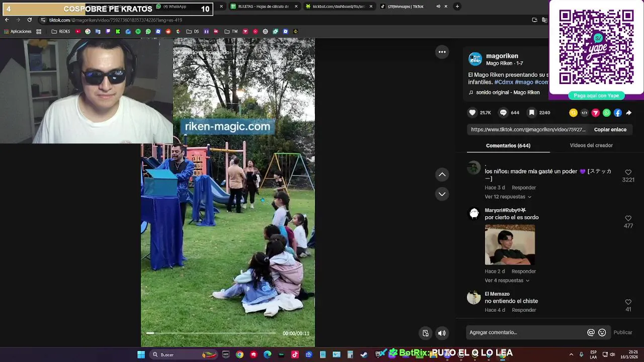
Task: Get the embed code icon
Action: (x=584, y=113)
